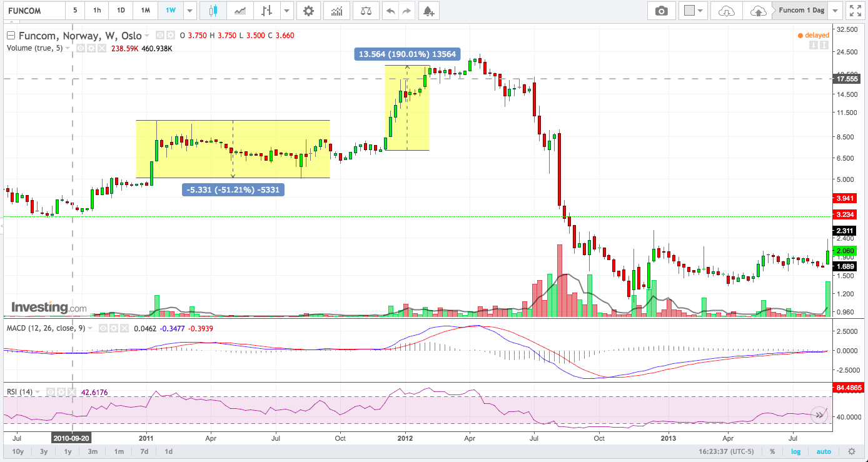
Task: Take a chart snapshot with the camera icon
Action: 660,11
